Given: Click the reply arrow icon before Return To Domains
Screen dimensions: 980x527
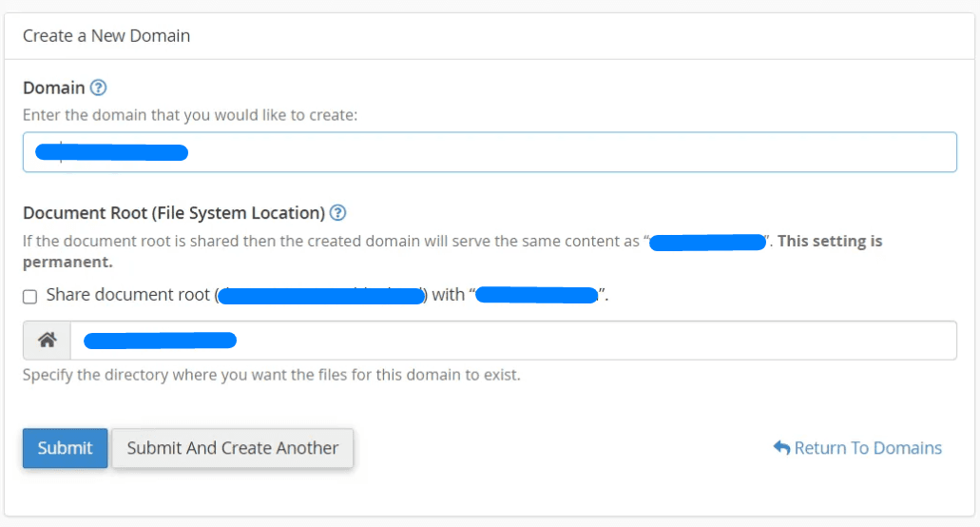Looking at the screenshot, I should (x=781, y=448).
